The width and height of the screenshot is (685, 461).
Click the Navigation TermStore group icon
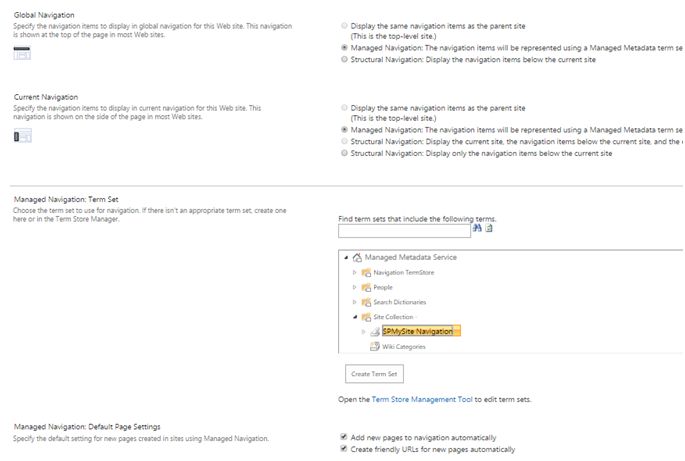(367, 272)
